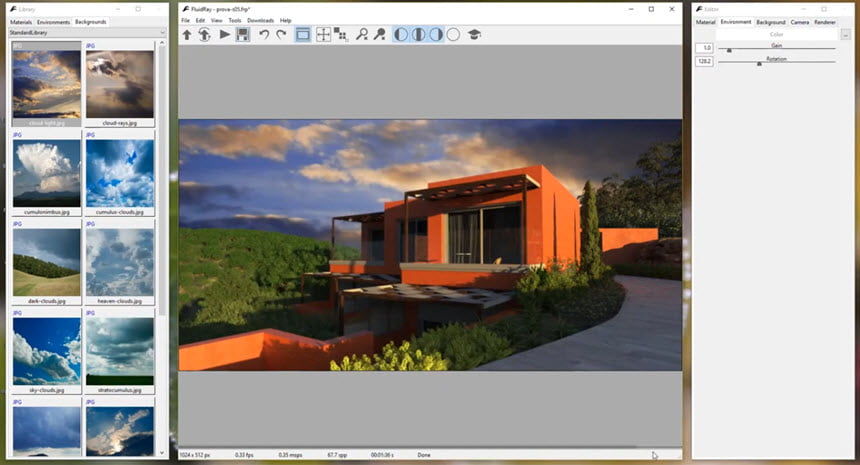Click the Rotation slider handle
This screenshot has width=860, height=465.
759,64
